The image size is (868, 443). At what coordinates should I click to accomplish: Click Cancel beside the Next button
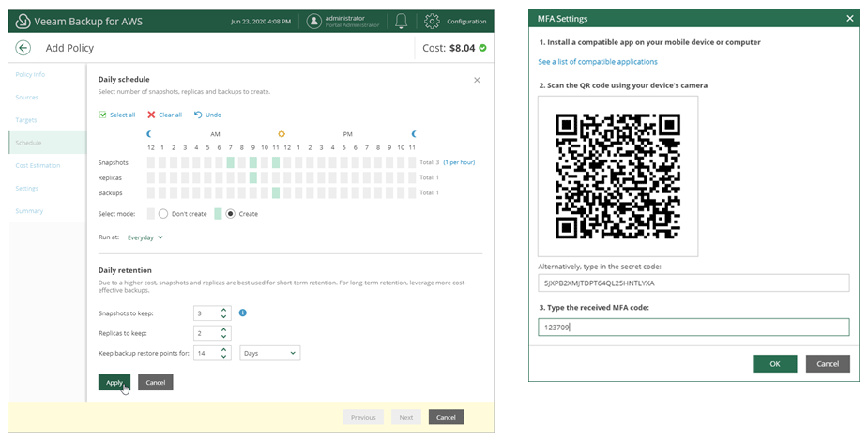coord(446,417)
